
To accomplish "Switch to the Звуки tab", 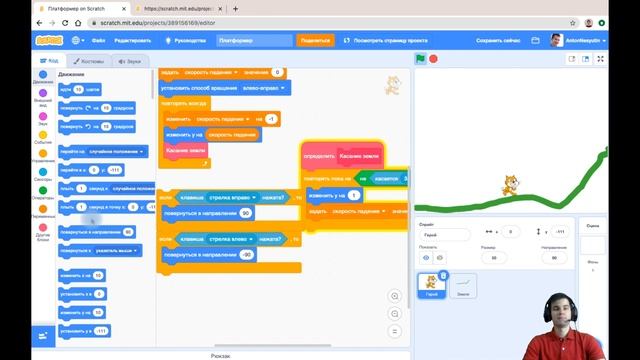I will [130, 61].
